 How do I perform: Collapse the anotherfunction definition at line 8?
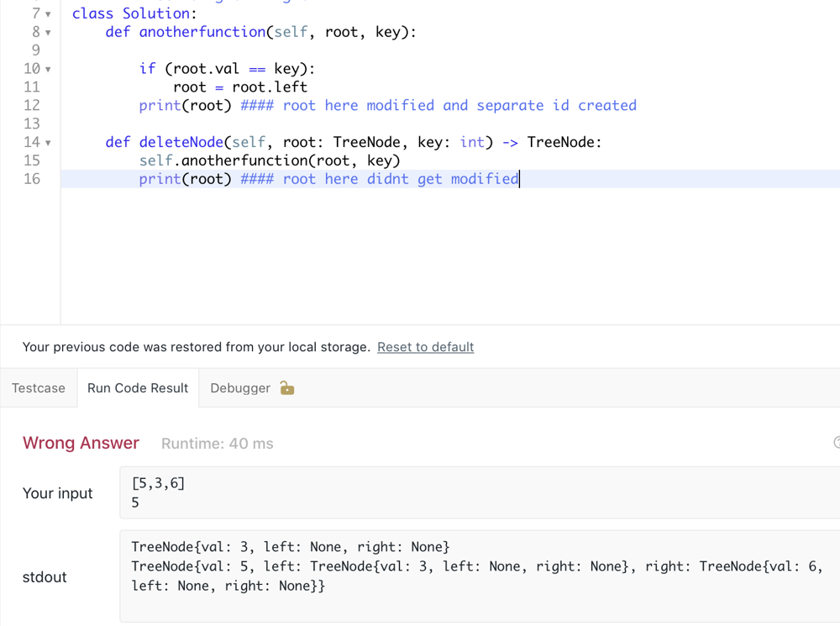coord(48,33)
